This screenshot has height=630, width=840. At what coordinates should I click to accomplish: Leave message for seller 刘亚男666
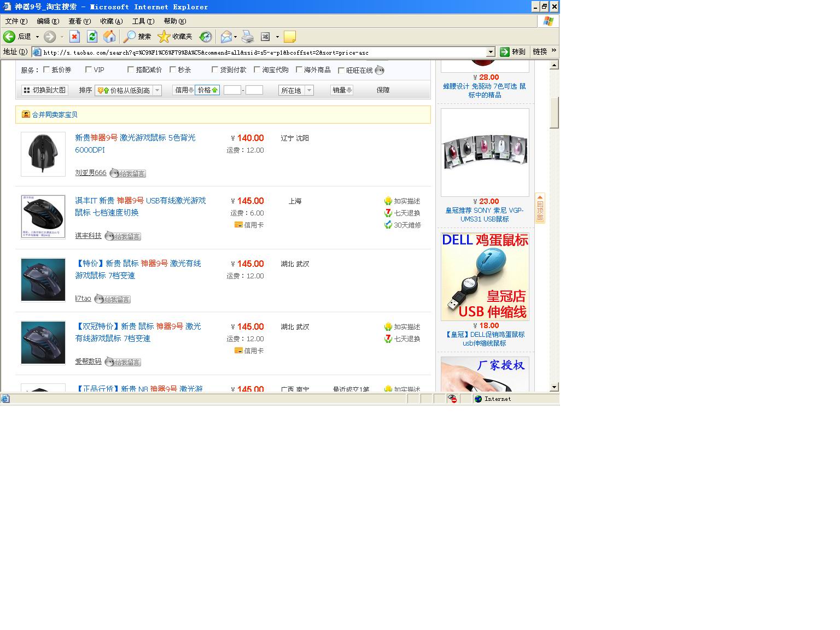(128, 173)
